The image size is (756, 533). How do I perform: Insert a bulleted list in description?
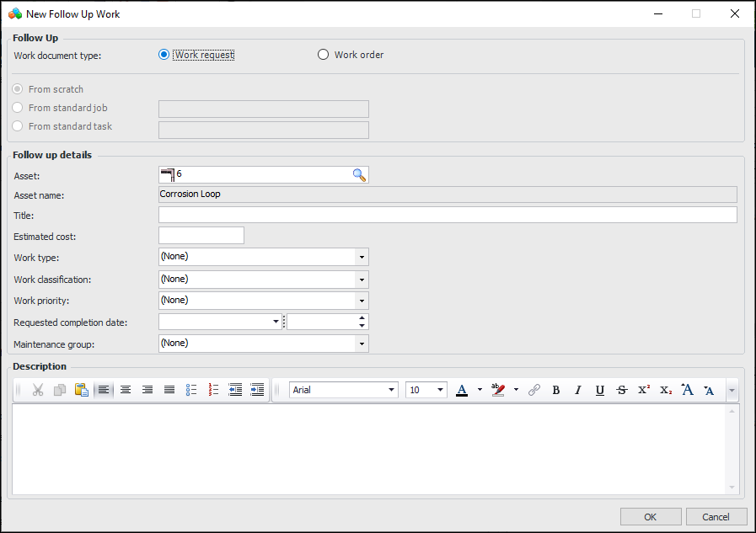click(191, 390)
